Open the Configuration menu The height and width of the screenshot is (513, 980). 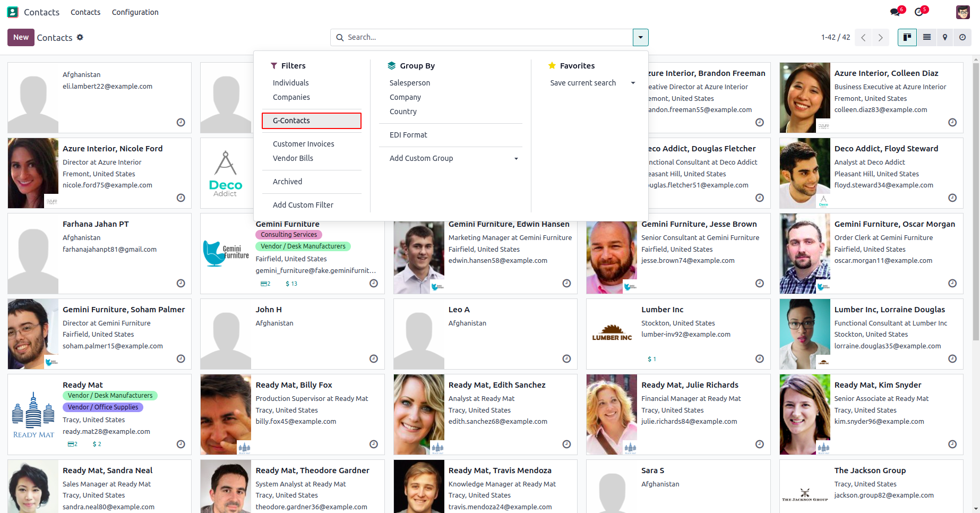click(x=135, y=12)
